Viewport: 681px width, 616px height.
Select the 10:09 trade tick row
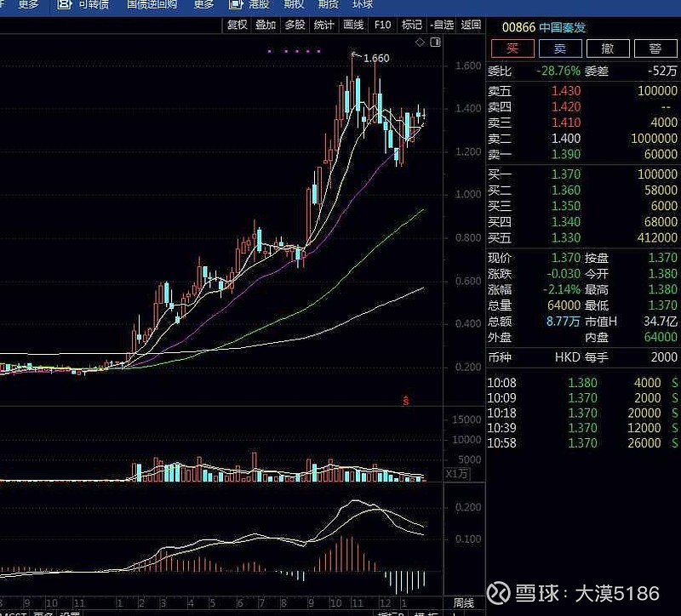pos(582,398)
